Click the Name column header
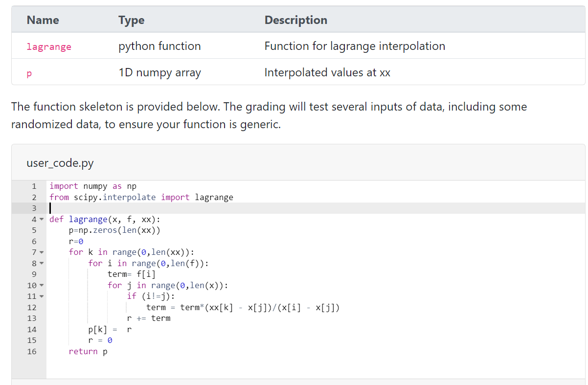Viewport: 588px width, 385px height. (x=43, y=20)
